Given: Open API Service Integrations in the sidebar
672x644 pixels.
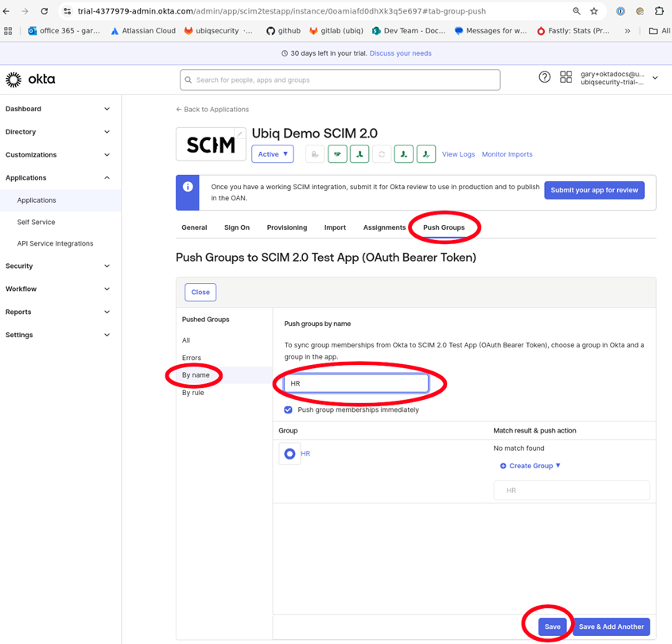Looking at the screenshot, I should coord(55,243).
